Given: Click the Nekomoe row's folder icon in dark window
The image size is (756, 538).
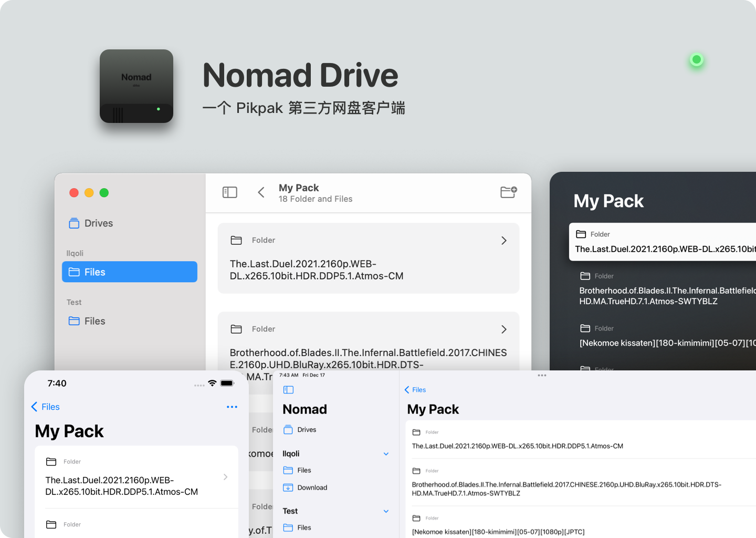Looking at the screenshot, I should [585, 328].
